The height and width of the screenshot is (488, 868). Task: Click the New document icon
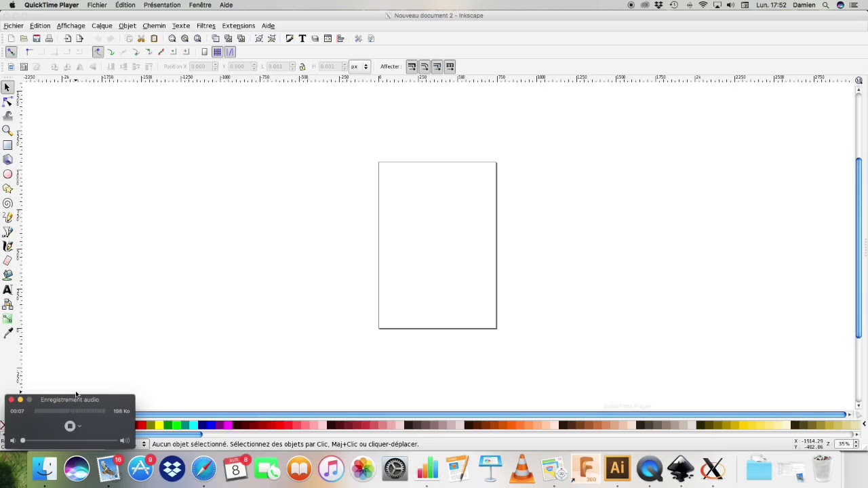[x=11, y=39]
